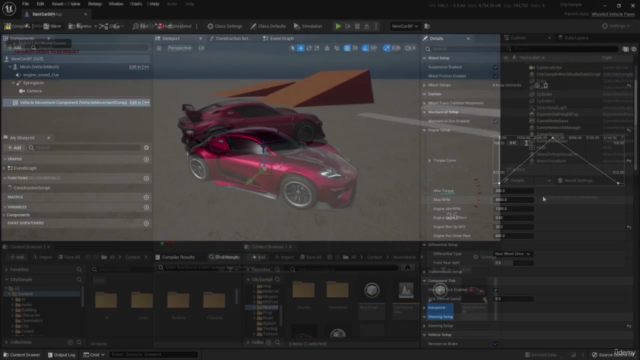Open the Perspective view mode dropdown
This screenshot has height=360, width=640.
click(x=179, y=48)
